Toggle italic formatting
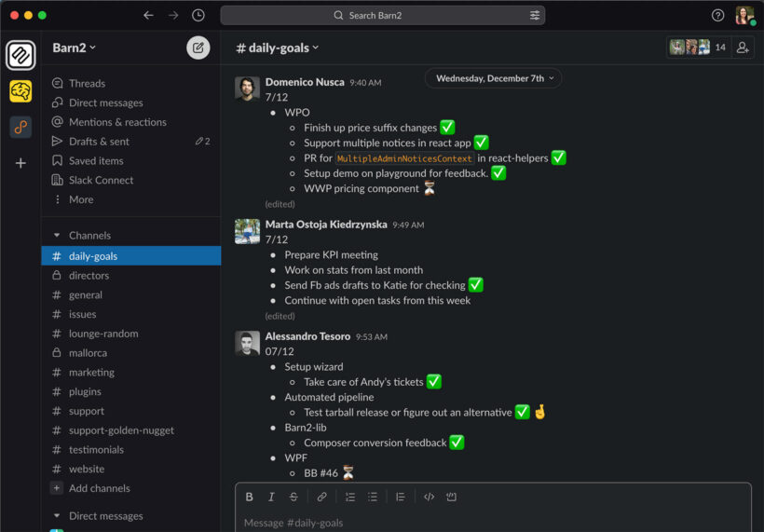This screenshot has width=764, height=532. point(271,497)
